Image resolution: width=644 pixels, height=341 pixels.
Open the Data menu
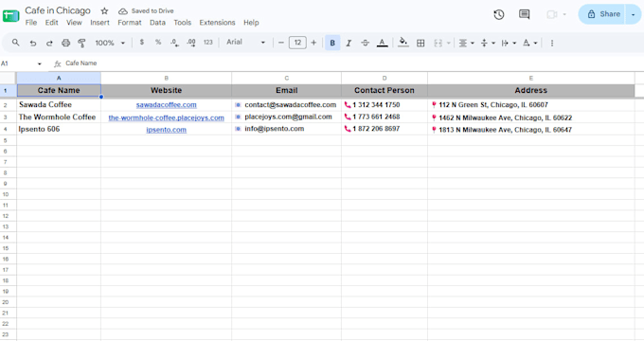(x=157, y=23)
